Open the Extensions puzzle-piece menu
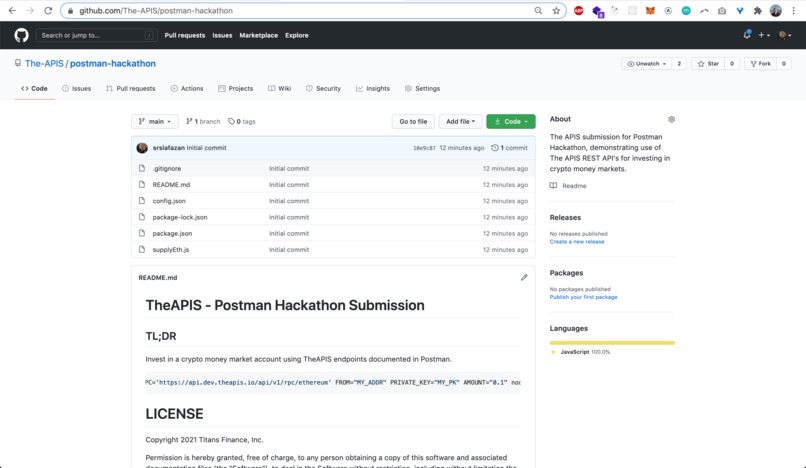806x468 pixels. 758,10
